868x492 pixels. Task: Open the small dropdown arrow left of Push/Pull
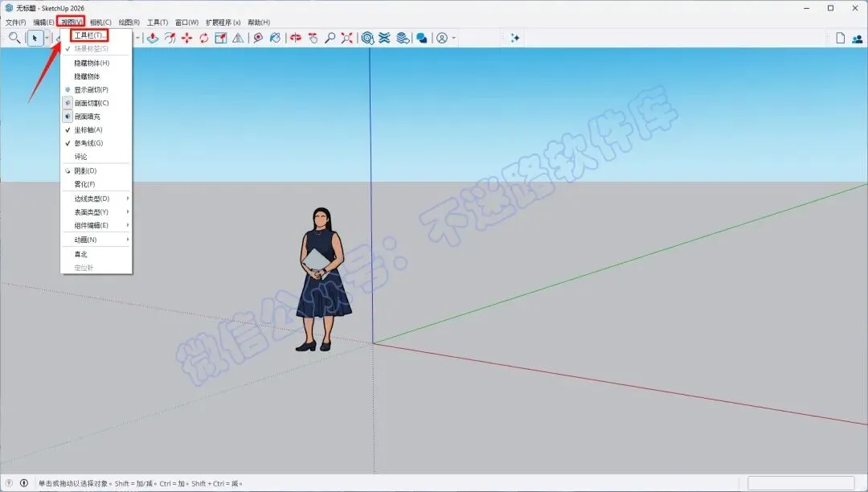137,38
